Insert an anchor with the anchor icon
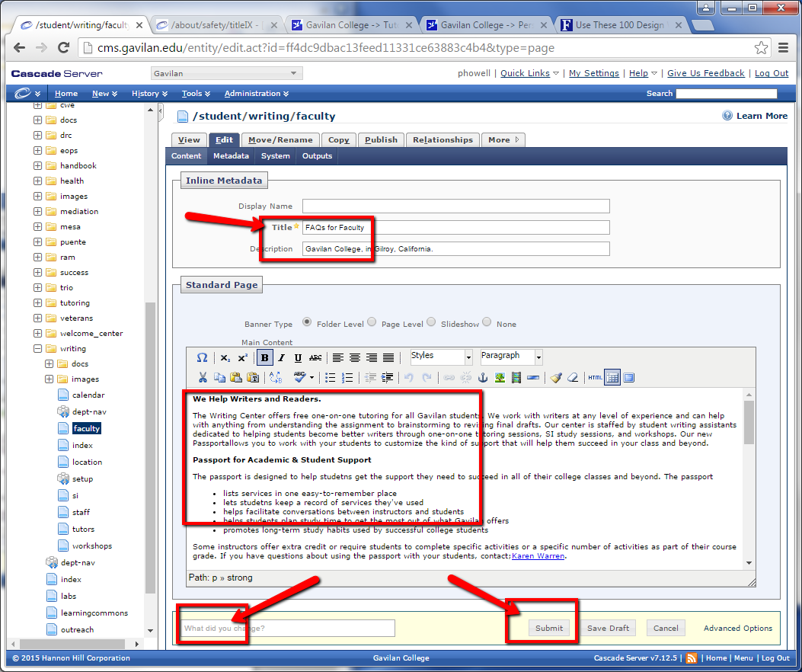 pos(482,378)
